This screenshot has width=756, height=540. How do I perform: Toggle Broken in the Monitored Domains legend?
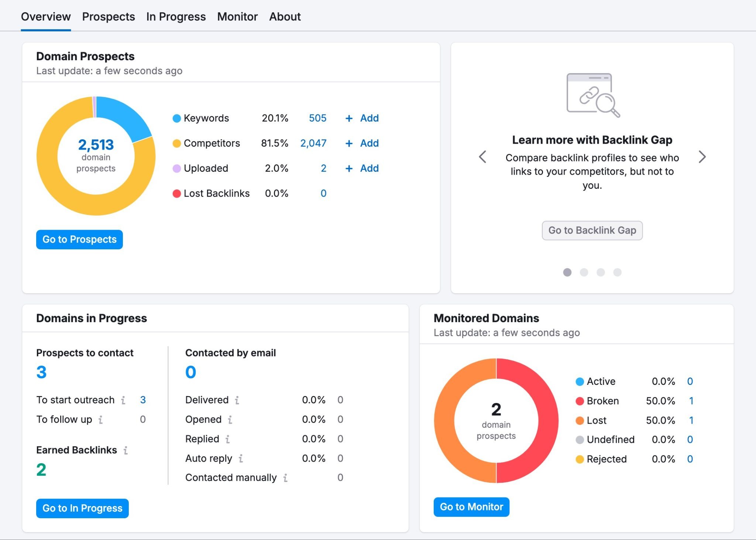[602, 401]
